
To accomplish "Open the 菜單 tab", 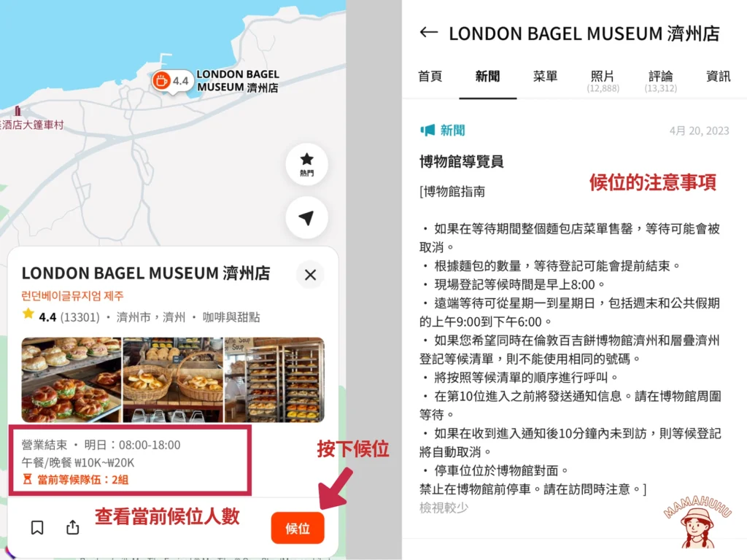I will click(x=545, y=76).
